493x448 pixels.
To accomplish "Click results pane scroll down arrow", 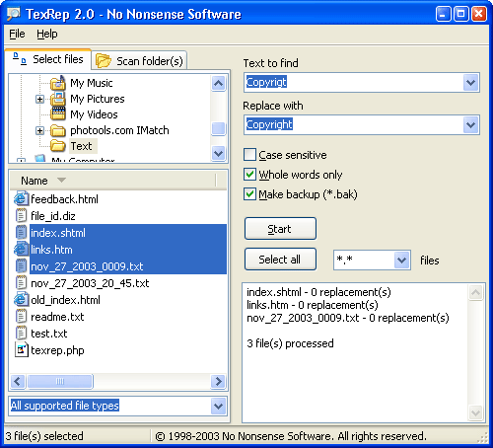I will pyautogui.click(x=476, y=413).
